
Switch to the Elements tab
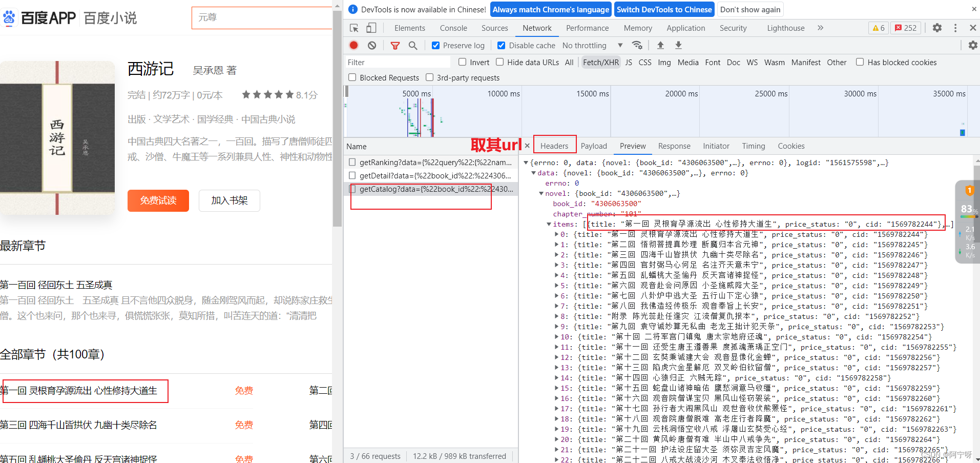tap(409, 28)
